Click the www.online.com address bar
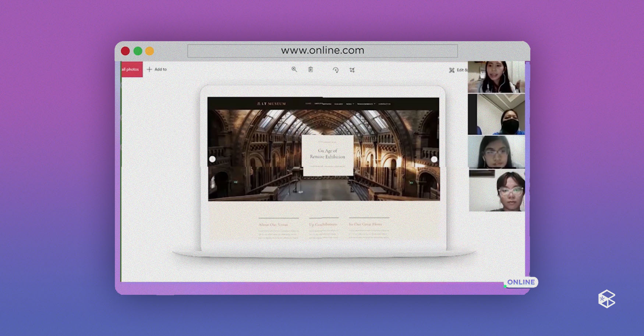Viewport: 644px width, 336px height. click(x=322, y=51)
